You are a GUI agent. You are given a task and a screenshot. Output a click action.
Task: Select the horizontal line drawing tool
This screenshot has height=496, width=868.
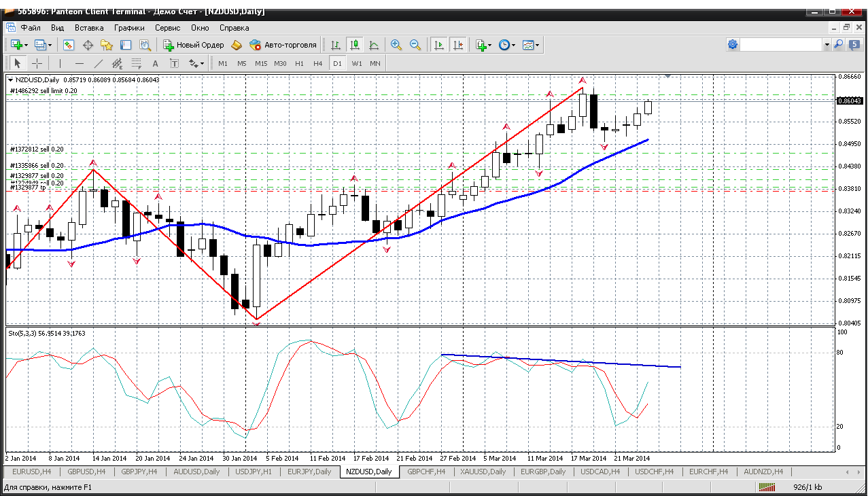coord(79,63)
